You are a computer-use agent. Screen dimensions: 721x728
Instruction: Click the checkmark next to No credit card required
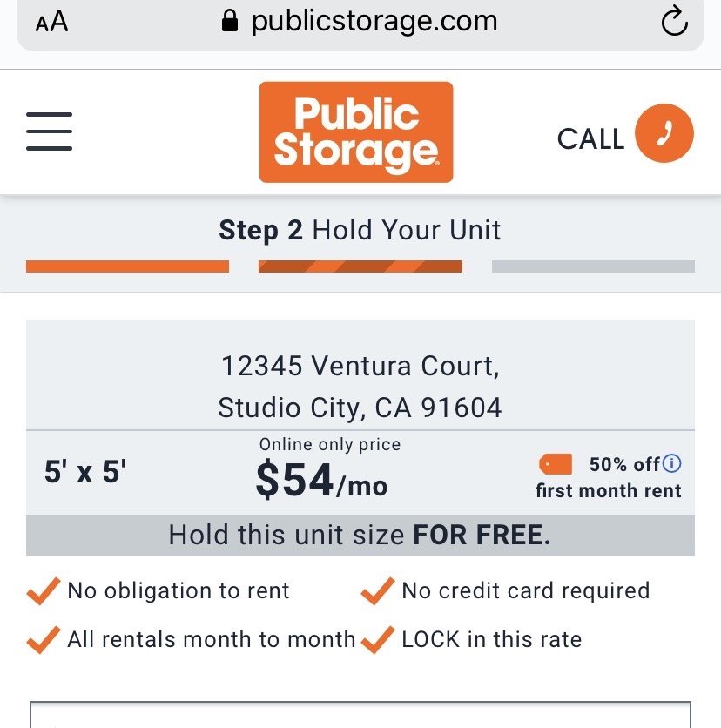tap(377, 590)
